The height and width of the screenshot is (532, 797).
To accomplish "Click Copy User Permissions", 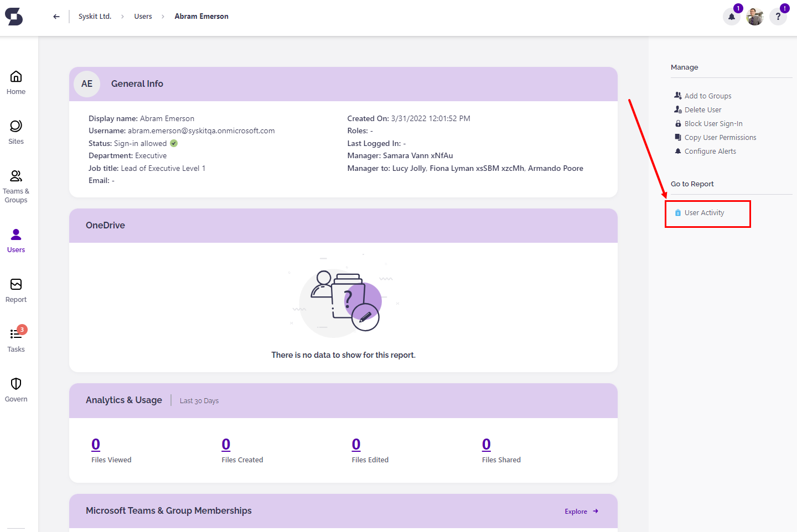I will 720,137.
